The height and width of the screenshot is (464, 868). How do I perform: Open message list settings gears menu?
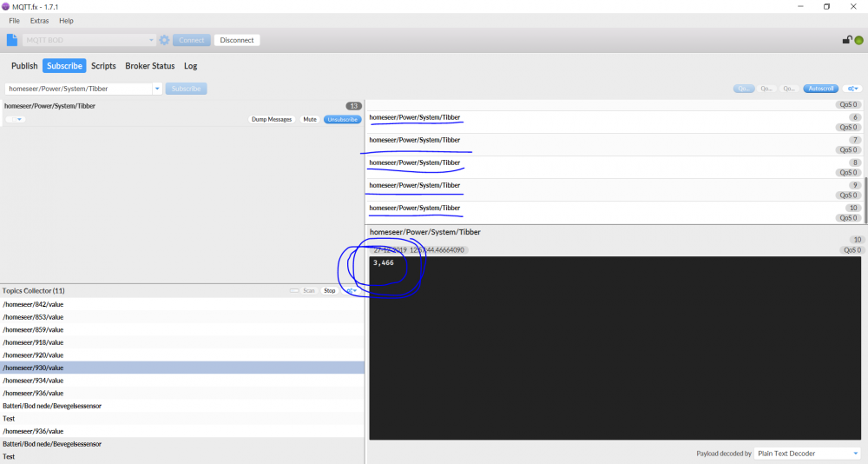coord(853,89)
